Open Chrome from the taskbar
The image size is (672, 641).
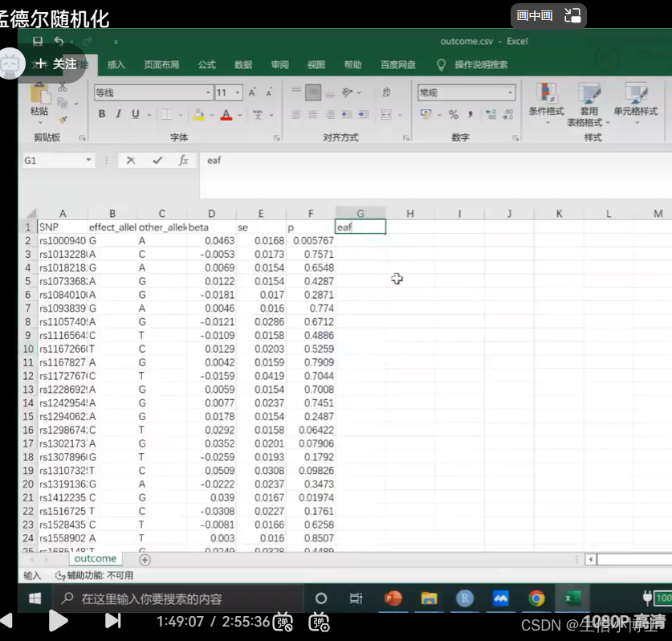point(536,598)
